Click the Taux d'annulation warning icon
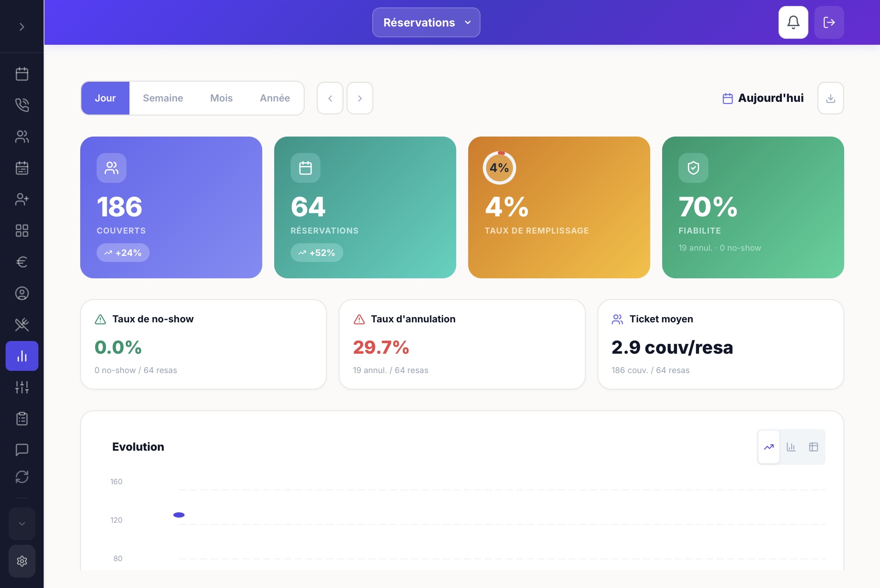This screenshot has height=588, width=880. tap(359, 319)
